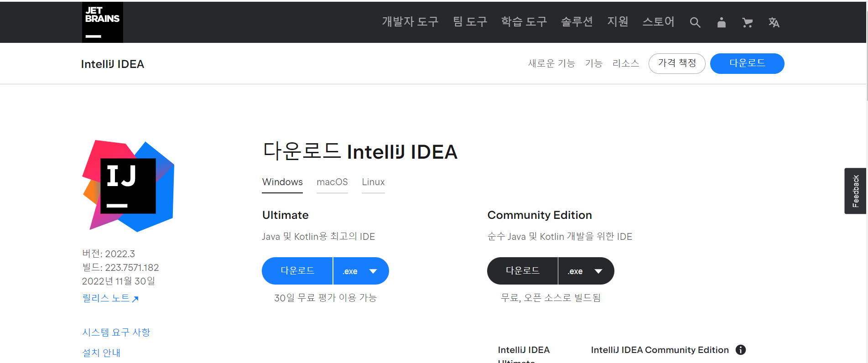
Task: Switch to the Linux tab
Action: [x=373, y=182]
